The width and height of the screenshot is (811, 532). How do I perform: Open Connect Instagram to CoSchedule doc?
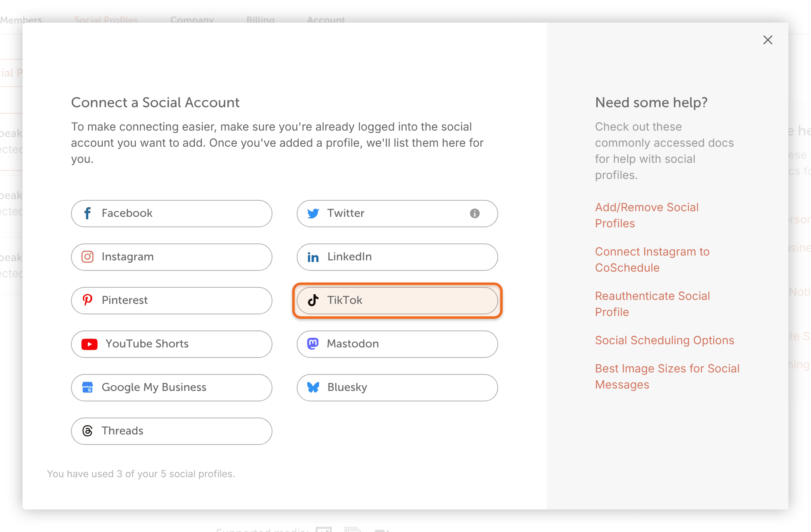[652, 260]
